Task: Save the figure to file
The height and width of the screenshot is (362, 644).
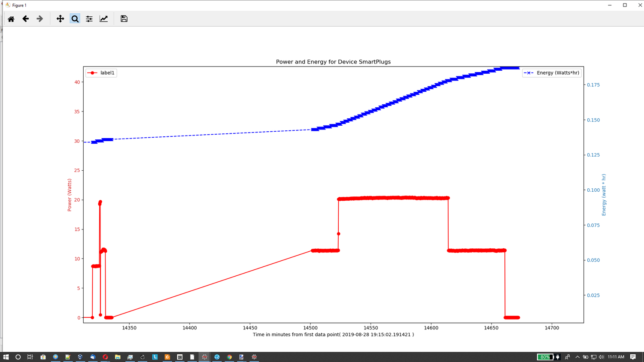Action: (x=124, y=19)
